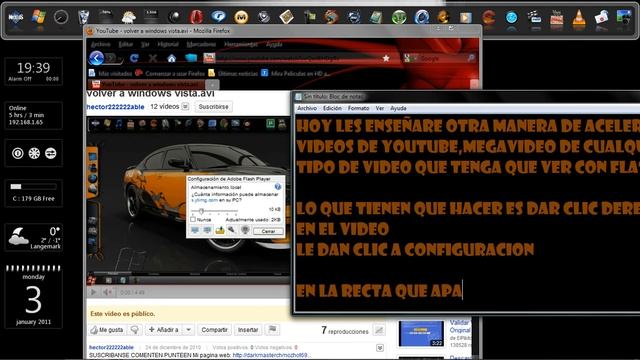
Task: Click the snowflake icon in sidebar widget
Action: 34,153
